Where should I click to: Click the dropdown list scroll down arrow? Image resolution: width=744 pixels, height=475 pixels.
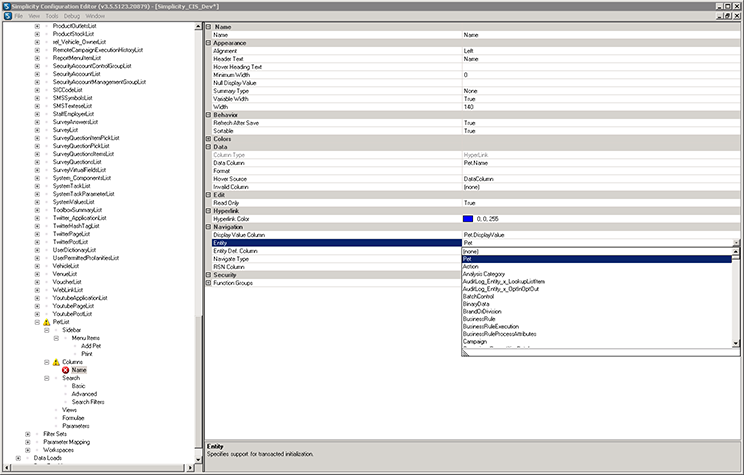[736, 343]
